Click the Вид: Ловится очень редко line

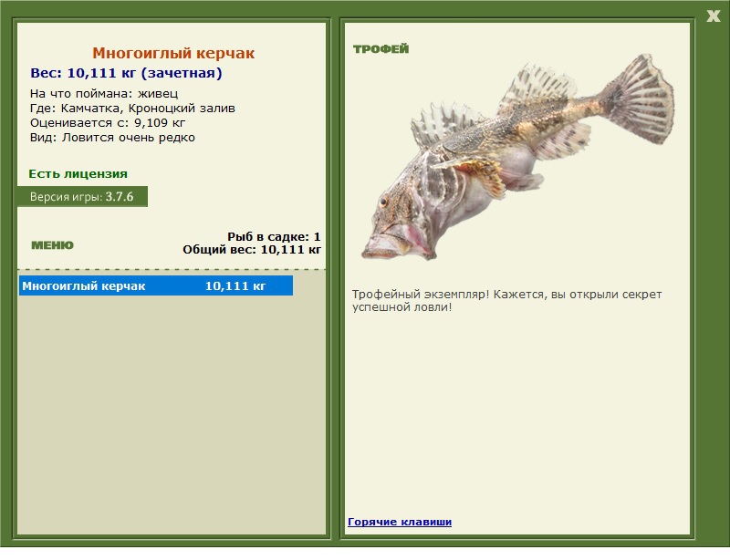click(112, 138)
